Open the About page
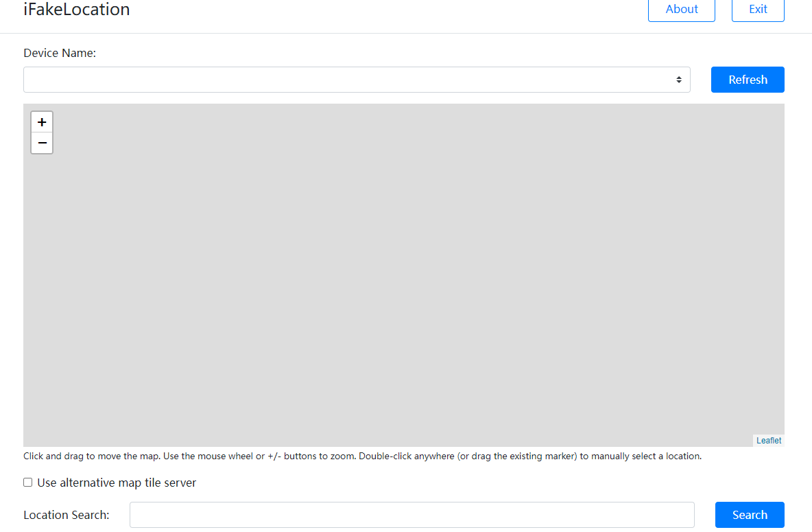This screenshot has height=532, width=812. coord(682,10)
